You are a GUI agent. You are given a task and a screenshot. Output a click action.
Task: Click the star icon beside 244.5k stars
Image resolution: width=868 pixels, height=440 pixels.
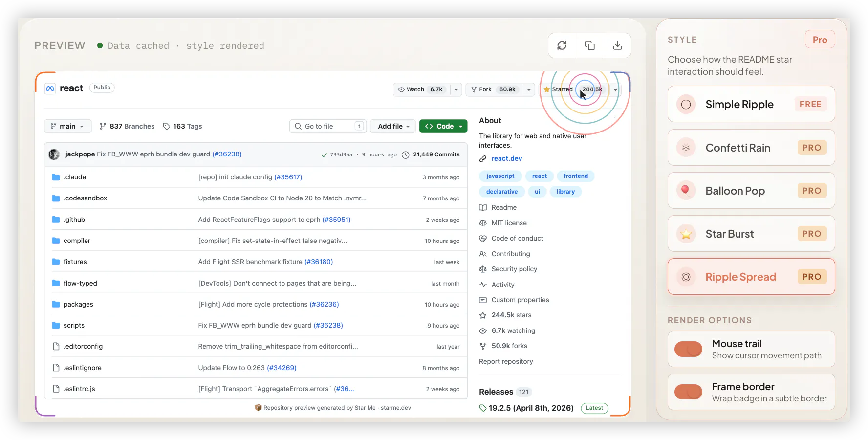coord(483,315)
